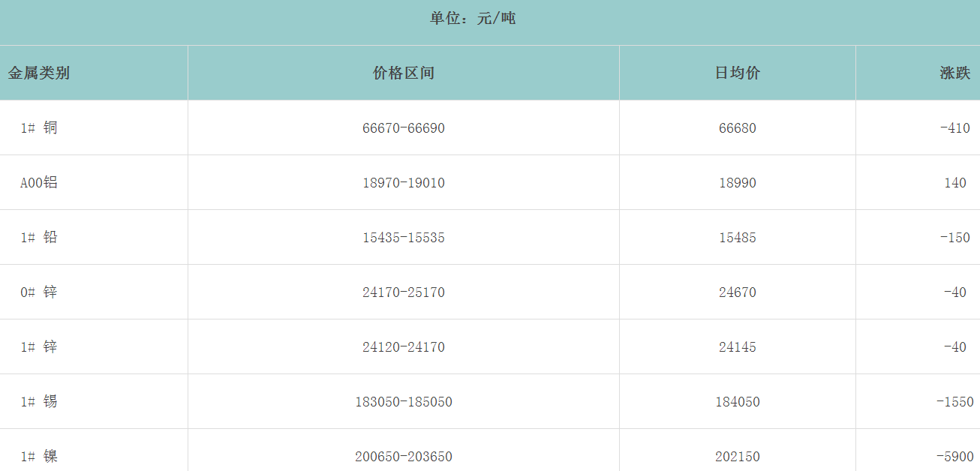The image size is (980, 471).
Task: Select the 1# 镍 row label
Action: 39,457
